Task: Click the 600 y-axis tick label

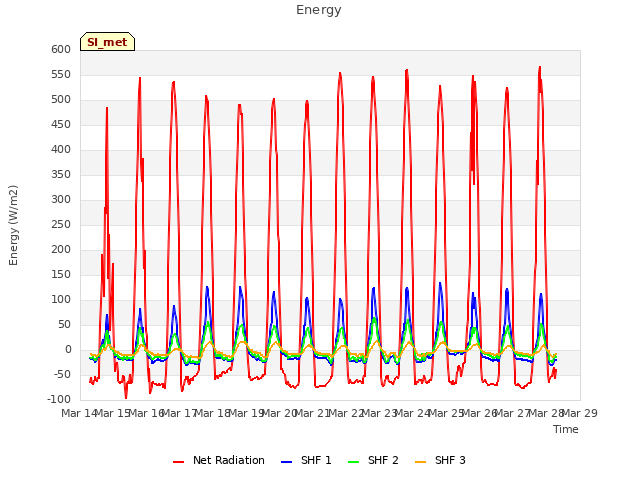Action: (x=61, y=49)
